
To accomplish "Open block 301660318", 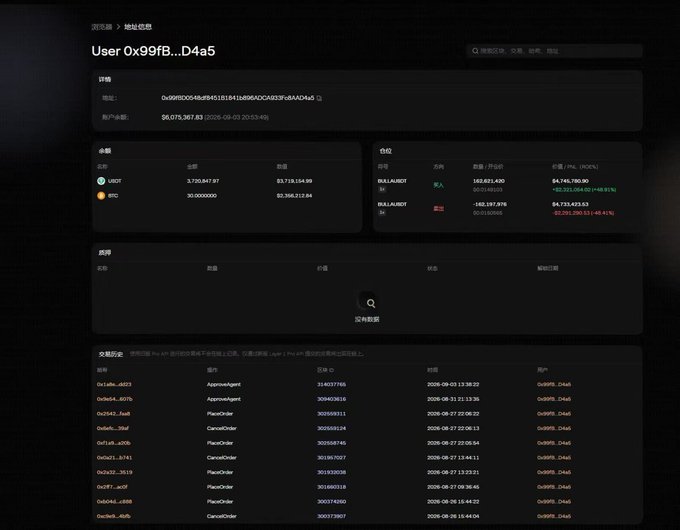I will coord(331,487).
